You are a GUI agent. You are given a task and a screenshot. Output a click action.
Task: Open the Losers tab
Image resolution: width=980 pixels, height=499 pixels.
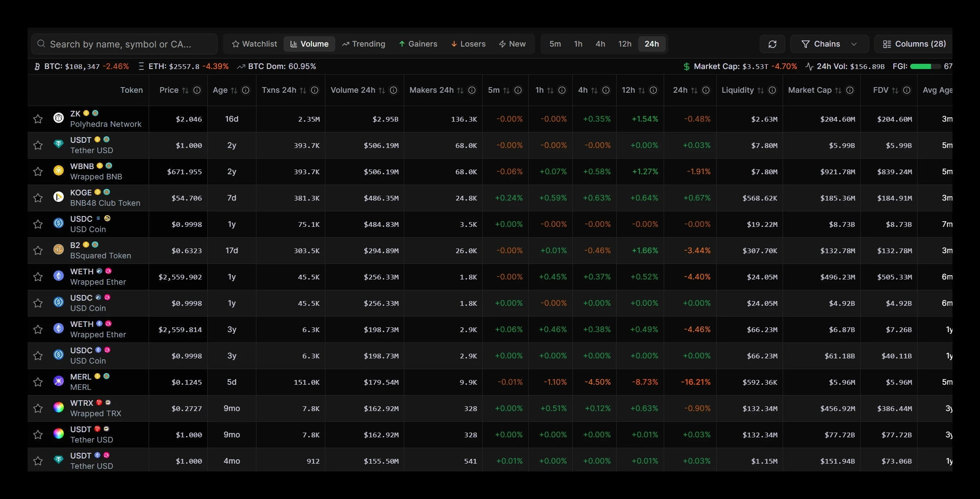[x=468, y=44]
